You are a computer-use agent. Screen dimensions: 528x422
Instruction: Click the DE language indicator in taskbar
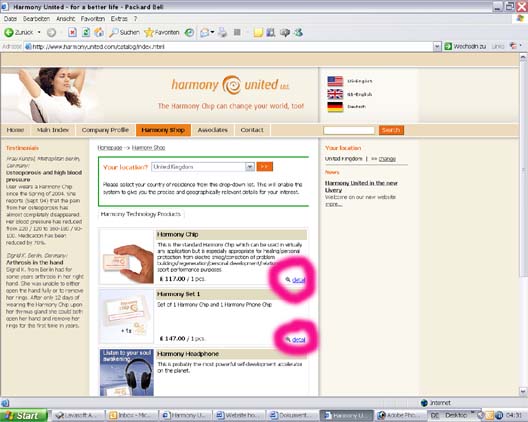click(x=434, y=415)
